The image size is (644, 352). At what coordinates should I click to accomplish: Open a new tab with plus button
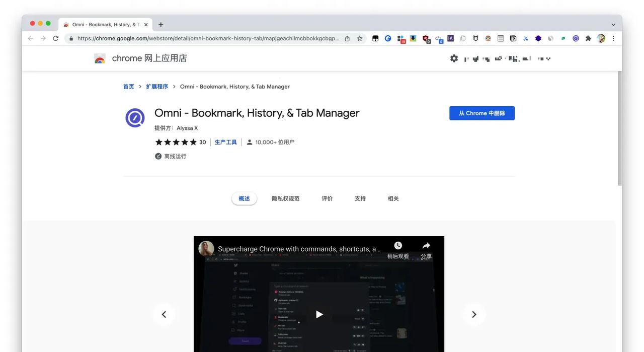(161, 25)
